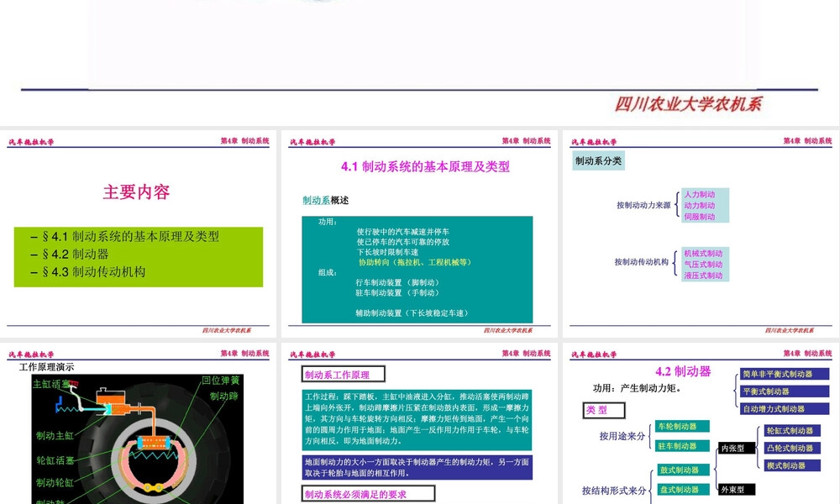Screen dimensions: 840x504
Task: Click the 功用: label in the teal box
Action: coord(328,222)
